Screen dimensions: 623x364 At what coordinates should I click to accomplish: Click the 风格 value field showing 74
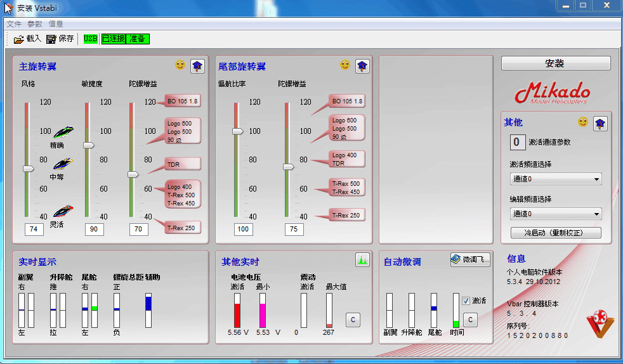tap(34, 229)
